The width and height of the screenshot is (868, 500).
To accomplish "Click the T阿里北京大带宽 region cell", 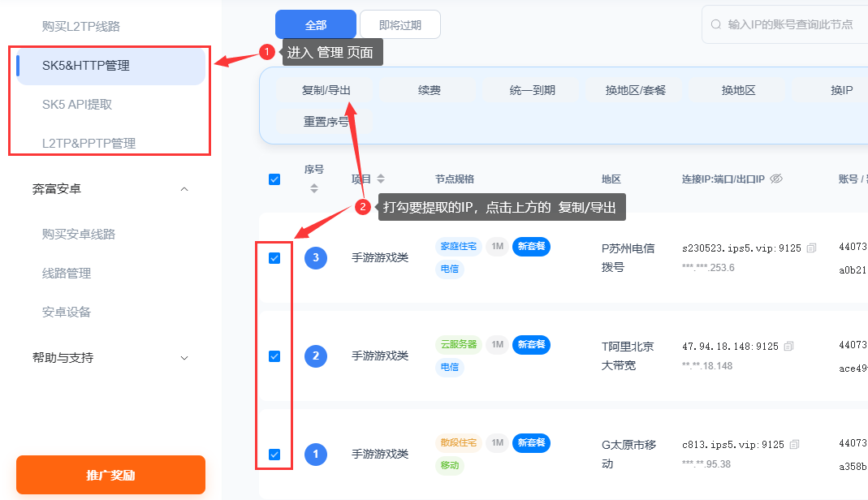I will [628, 356].
